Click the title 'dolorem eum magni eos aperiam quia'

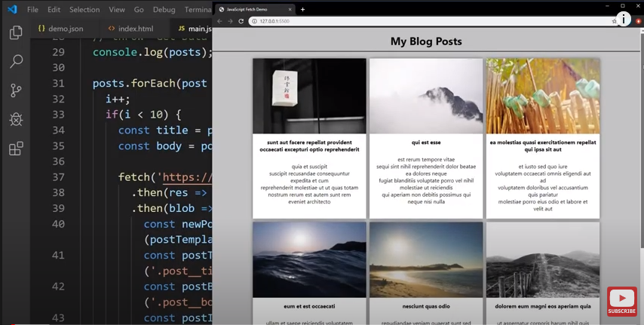[x=543, y=306]
